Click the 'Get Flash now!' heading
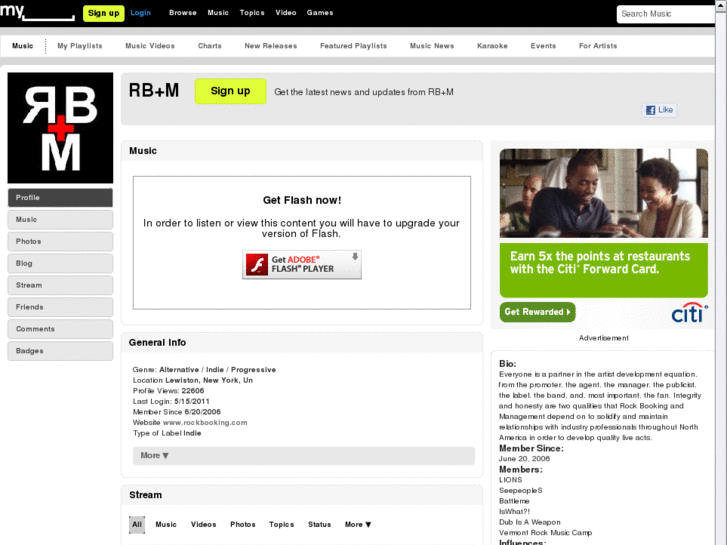 pos(302,200)
